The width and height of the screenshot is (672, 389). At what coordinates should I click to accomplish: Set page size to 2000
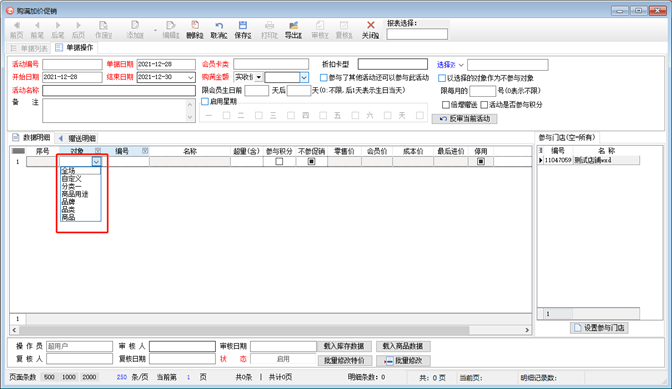pyautogui.click(x=89, y=377)
